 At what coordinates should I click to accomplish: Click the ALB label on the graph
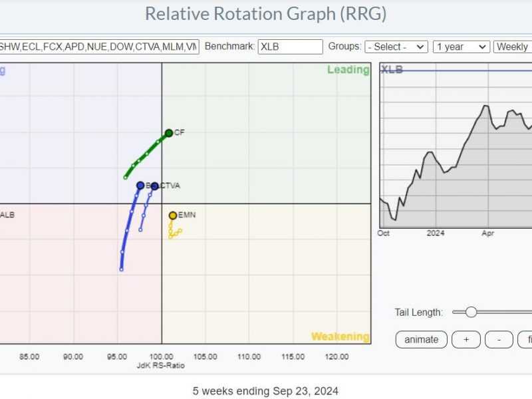[7, 215]
